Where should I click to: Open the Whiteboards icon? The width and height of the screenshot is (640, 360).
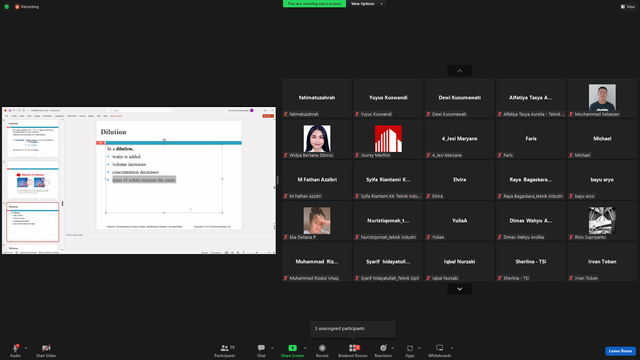pyautogui.click(x=440, y=348)
